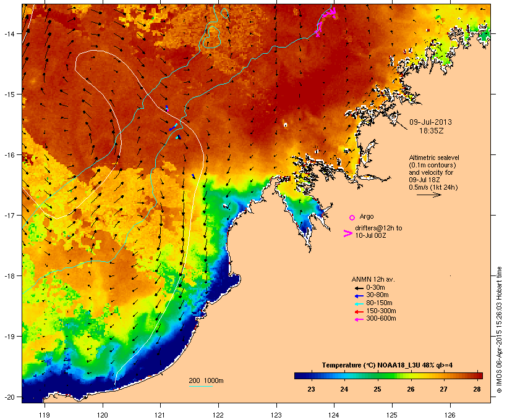Click the colorbar tick label 23
Image resolution: width=507 pixels, height=420 pixels.
point(311,389)
